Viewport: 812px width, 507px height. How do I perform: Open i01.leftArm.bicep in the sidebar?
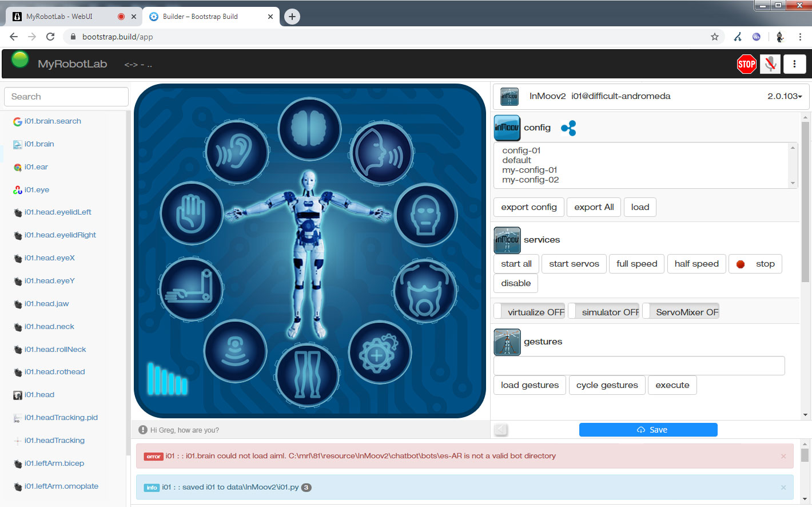[x=54, y=464]
